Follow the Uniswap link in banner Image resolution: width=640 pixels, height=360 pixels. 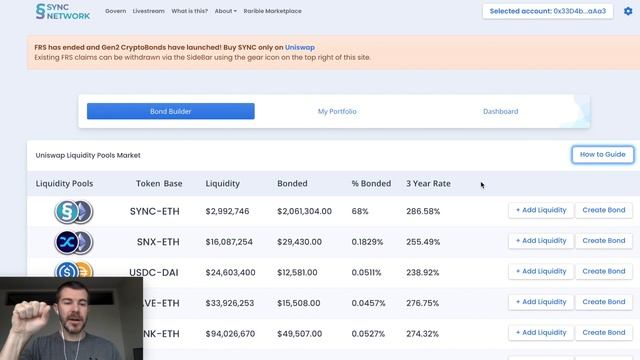300,47
